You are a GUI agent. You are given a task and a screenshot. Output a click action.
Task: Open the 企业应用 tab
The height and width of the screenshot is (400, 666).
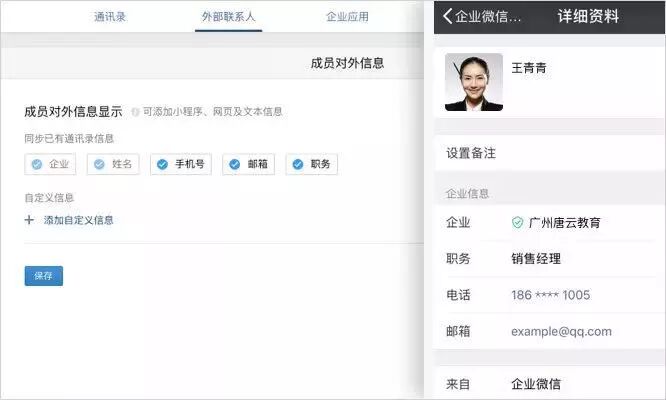(347, 17)
